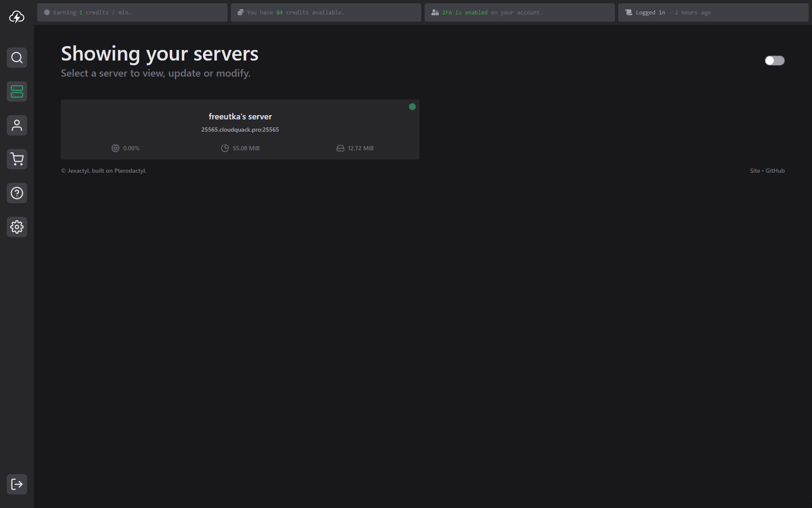Open the servers list icon in sidebar
This screenshot has height=508, width=812.
coord(17,91)
